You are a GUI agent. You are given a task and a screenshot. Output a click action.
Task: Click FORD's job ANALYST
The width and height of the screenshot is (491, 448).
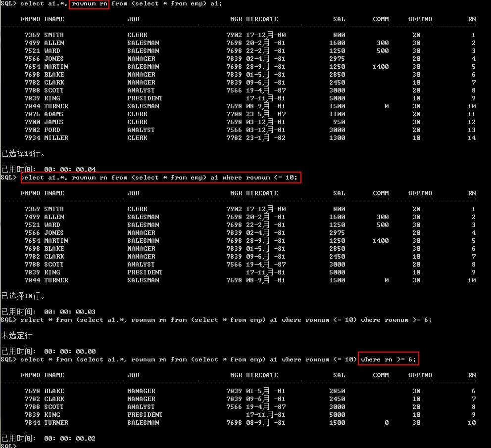[141, 130]
